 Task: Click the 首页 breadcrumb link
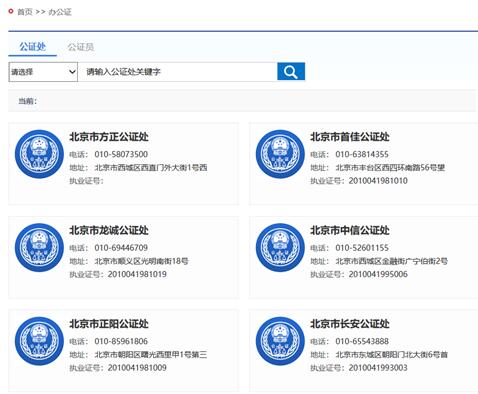click(25, 12)
